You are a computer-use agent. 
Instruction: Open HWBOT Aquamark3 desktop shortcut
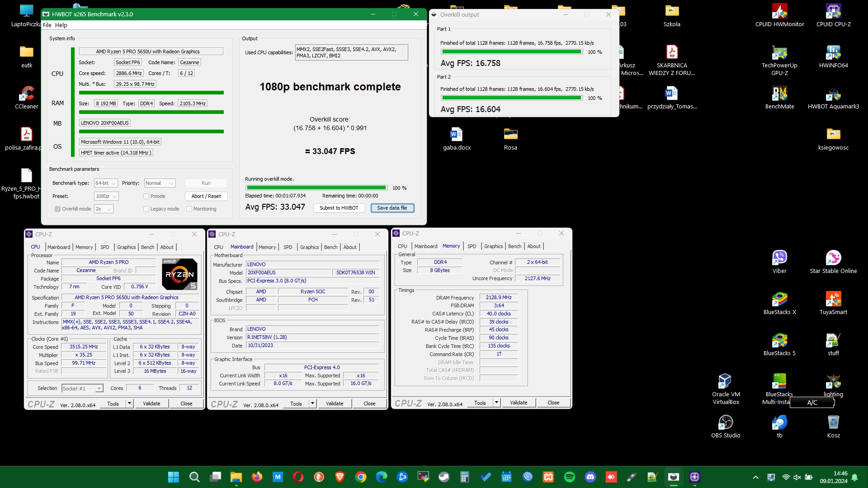(833, 97)
